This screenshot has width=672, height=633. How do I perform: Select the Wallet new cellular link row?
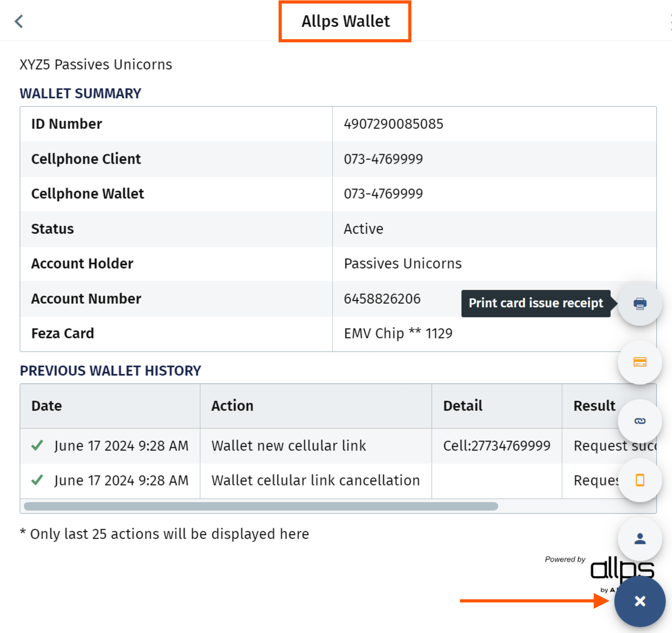(338, 446)
